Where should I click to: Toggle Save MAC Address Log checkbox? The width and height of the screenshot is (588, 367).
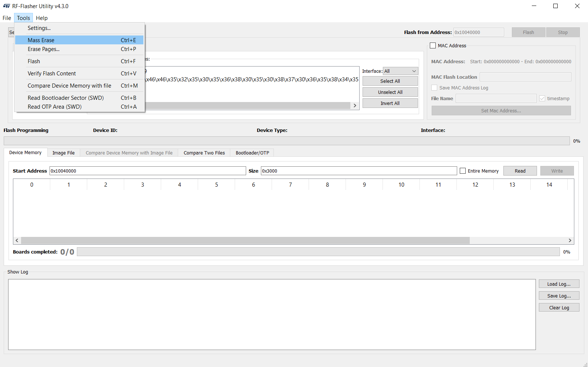click(434, 88)
